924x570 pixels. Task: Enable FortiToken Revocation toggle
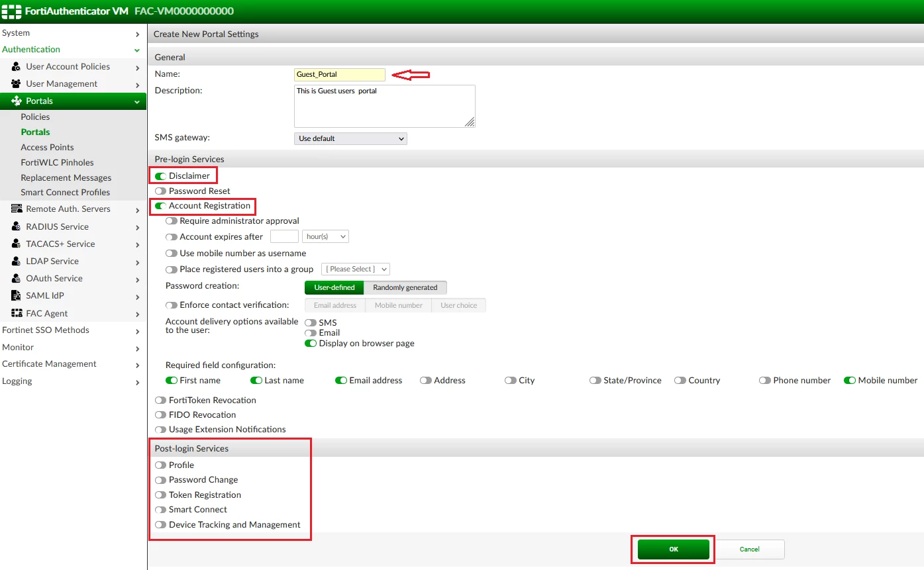(x=160, y=401)
